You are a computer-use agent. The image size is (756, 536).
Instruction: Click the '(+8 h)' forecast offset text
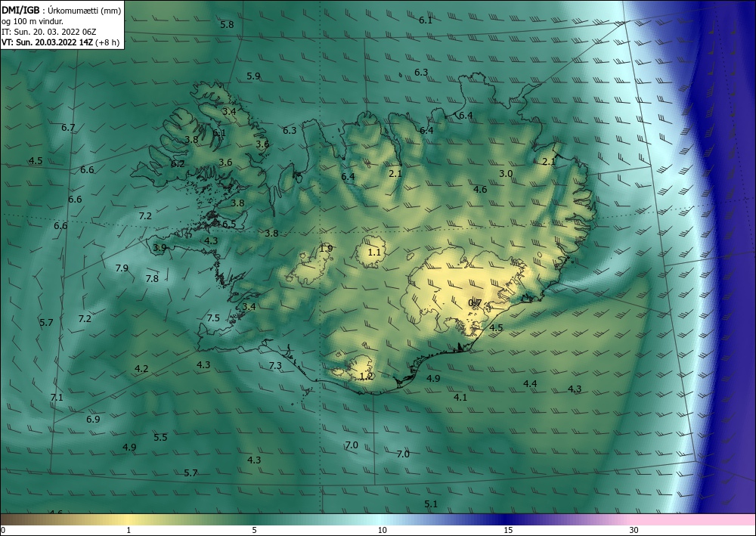tap(107, 42)
